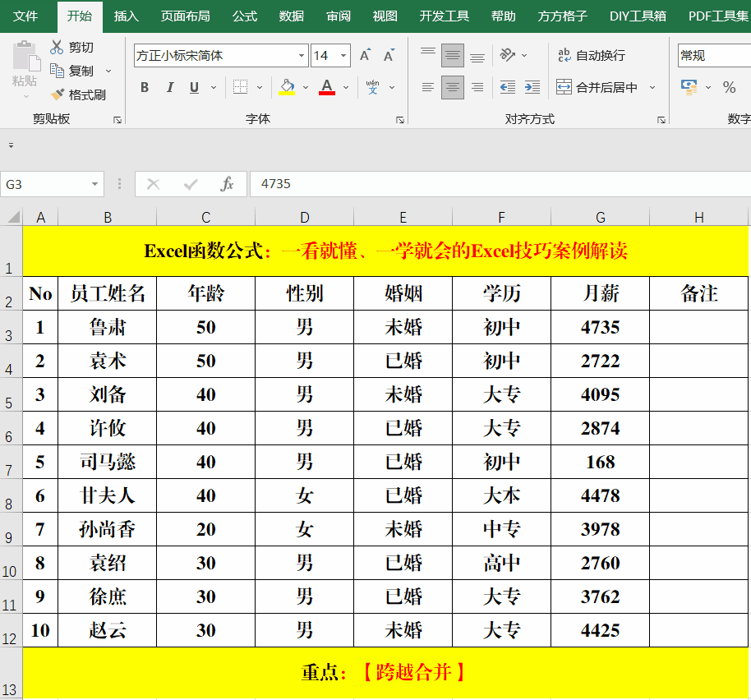Click the text orientation icon
Viewport: 751px width, 700px height.
pyautogui.click(x=507, y=54)
